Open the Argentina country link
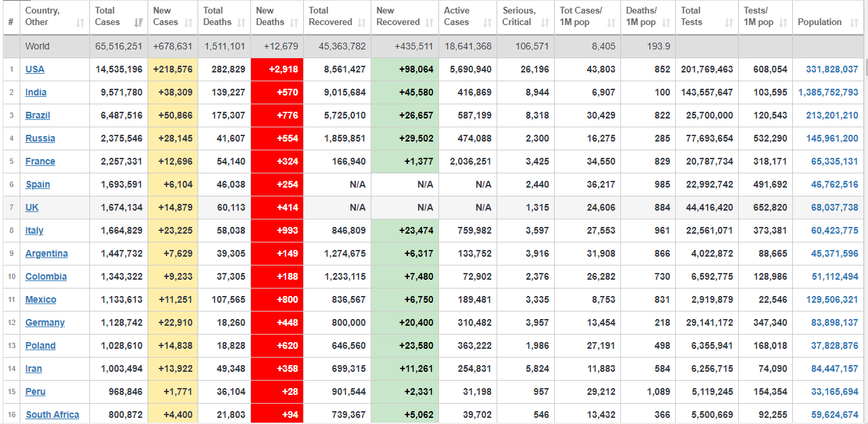Viewport: 868px width, 424px height. tap(47, 253)
